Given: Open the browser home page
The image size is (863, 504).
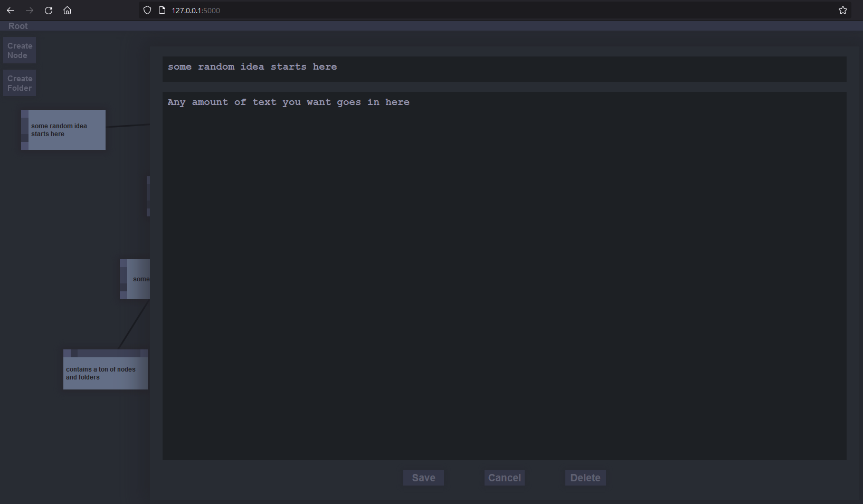Looking at the screenshot, I should click(68, 11).
